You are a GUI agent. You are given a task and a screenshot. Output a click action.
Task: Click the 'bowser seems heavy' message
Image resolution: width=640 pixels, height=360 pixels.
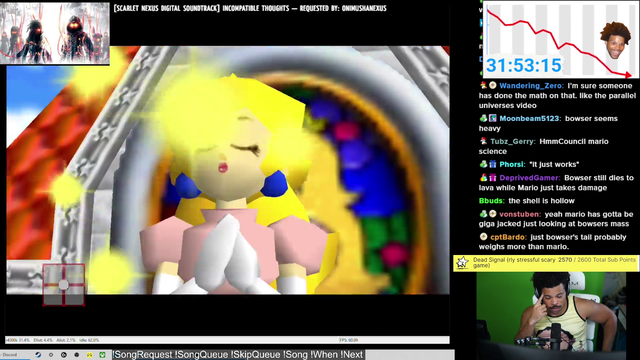(x=548, y=123)
